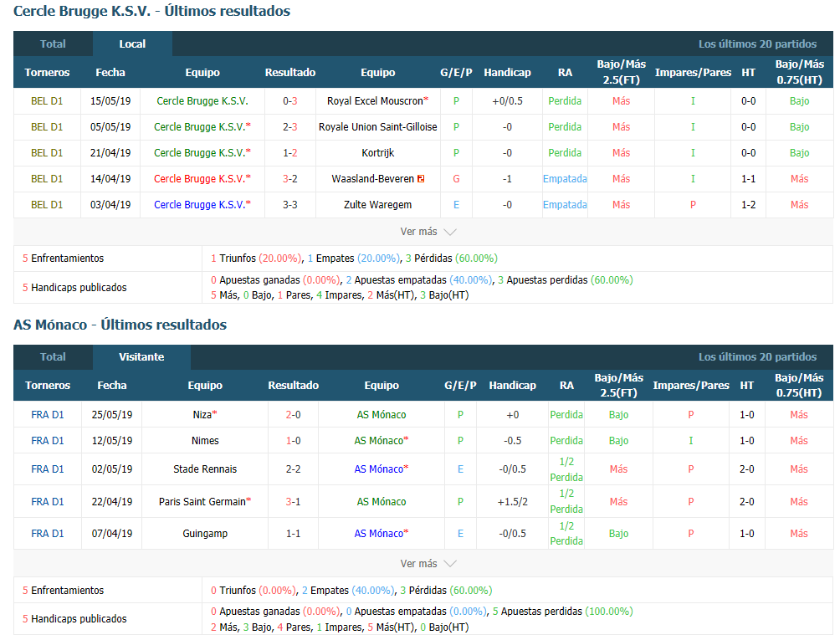Open Stade Rennais team link
This screenshot has width=840, height=635.
click(x=205, y=469)
